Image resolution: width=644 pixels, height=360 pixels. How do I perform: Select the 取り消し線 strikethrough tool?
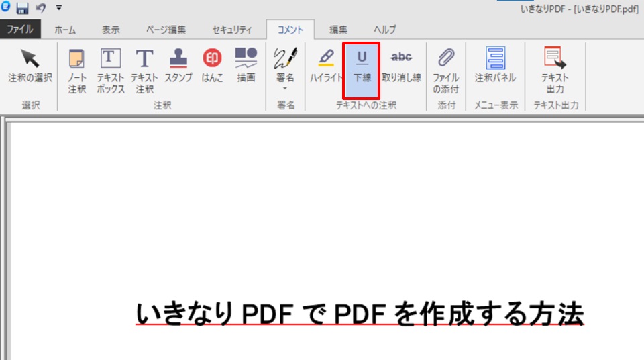[x=402, y=65]
